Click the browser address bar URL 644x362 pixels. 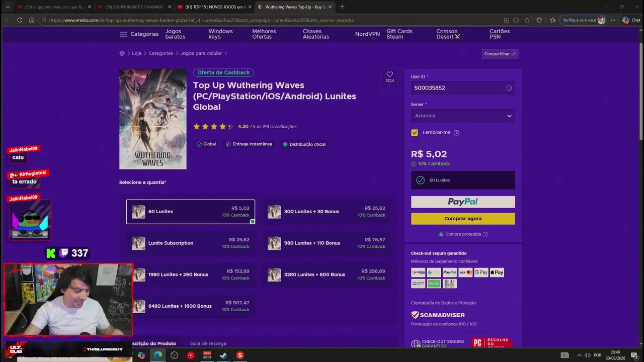coord(201,20)
